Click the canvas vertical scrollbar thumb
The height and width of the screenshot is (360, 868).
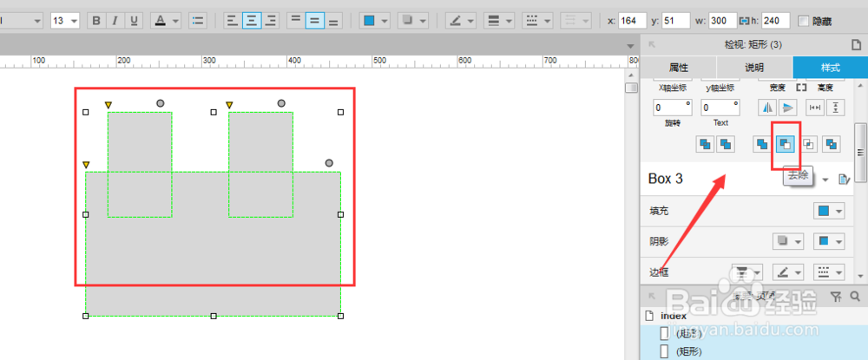coord(631,88)
